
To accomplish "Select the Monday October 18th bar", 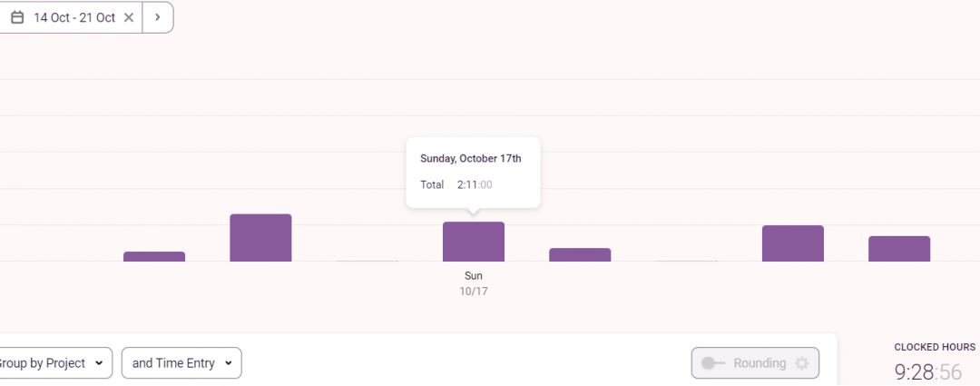I will point(580,254).
